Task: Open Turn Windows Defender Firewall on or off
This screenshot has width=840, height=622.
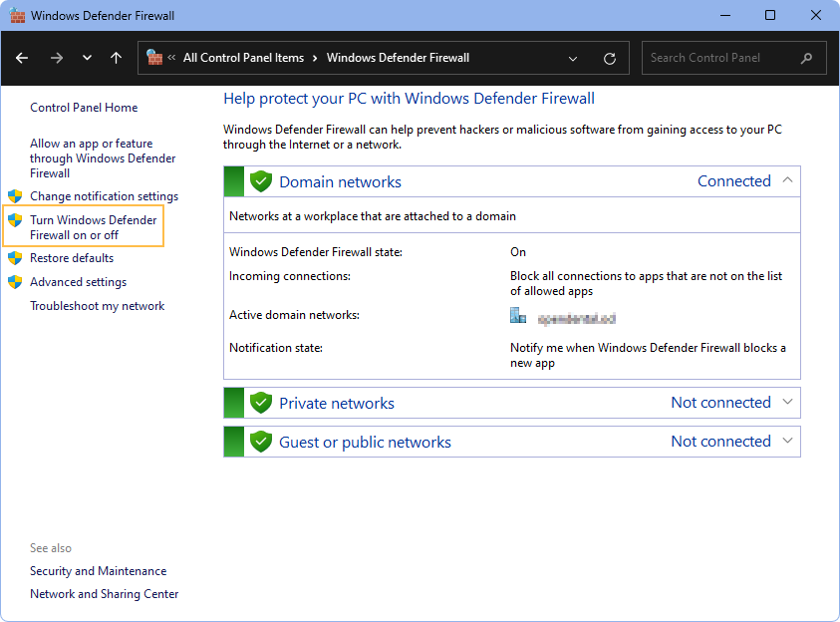Action: coord(94,227)
